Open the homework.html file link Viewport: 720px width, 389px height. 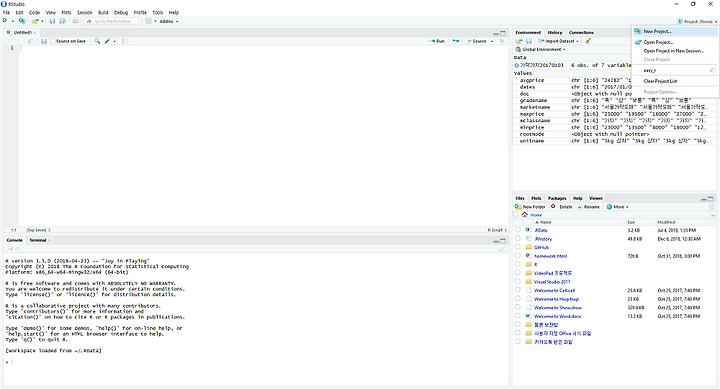click(x=550, y=256)
